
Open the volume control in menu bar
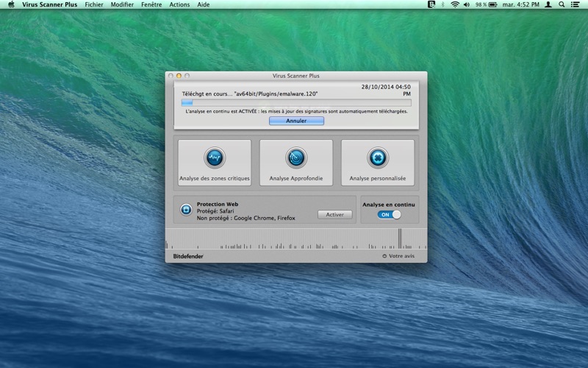[467, 4]
